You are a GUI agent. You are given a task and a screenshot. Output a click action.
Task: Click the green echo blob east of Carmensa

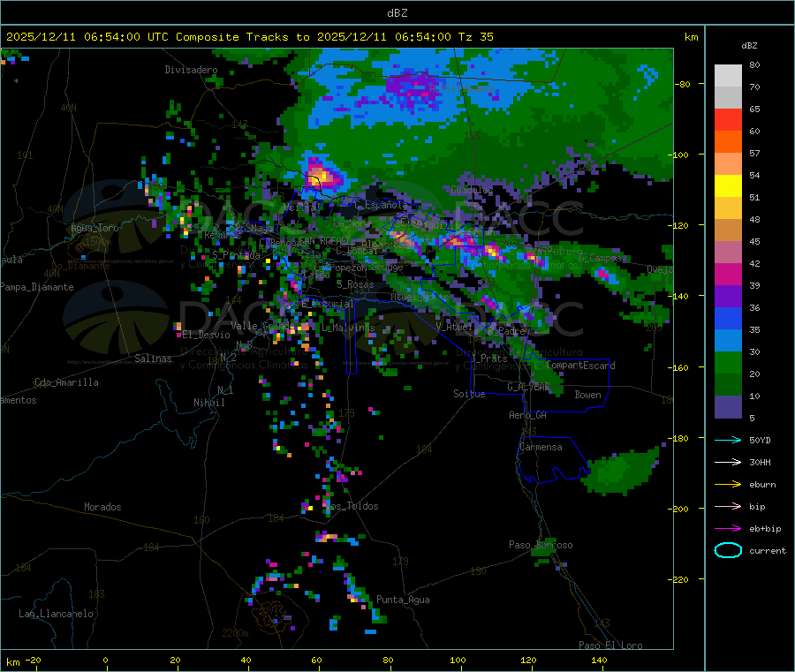click(619, 472)
